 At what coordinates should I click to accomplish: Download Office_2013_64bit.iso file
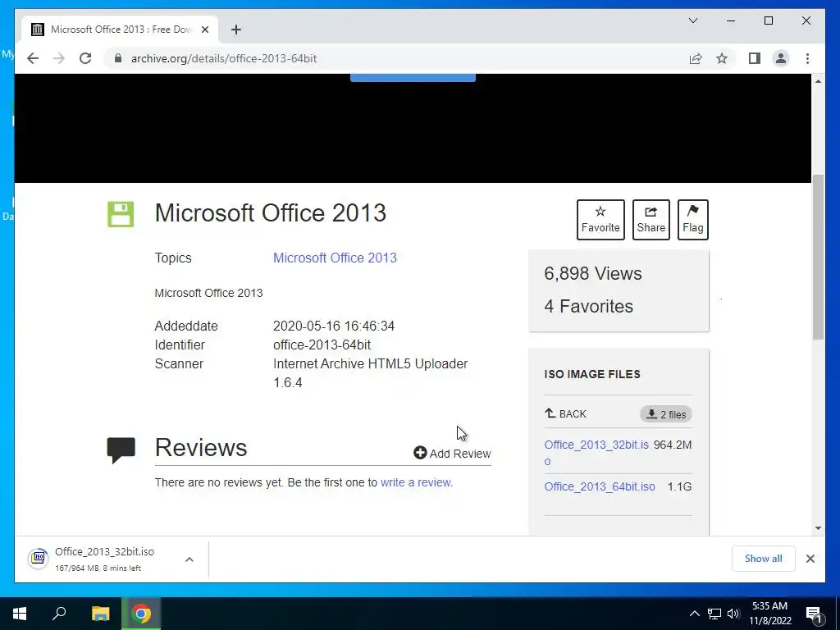click(600, 486)
